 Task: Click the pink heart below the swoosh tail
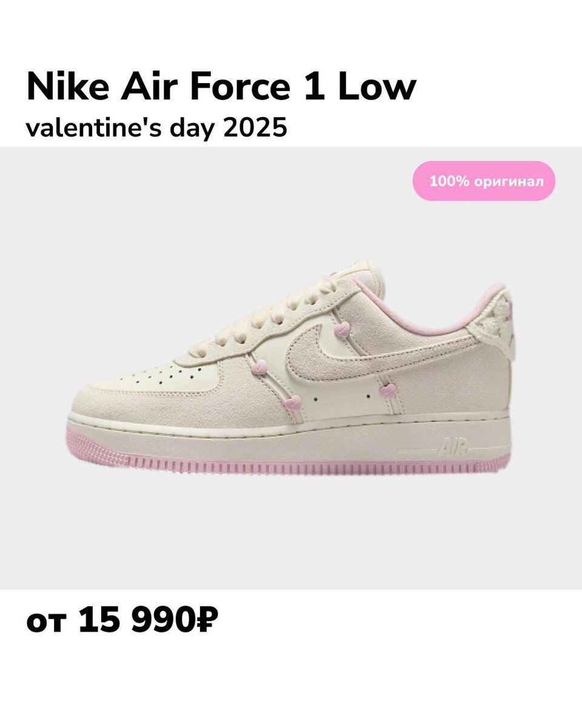(x=388, y=390)
